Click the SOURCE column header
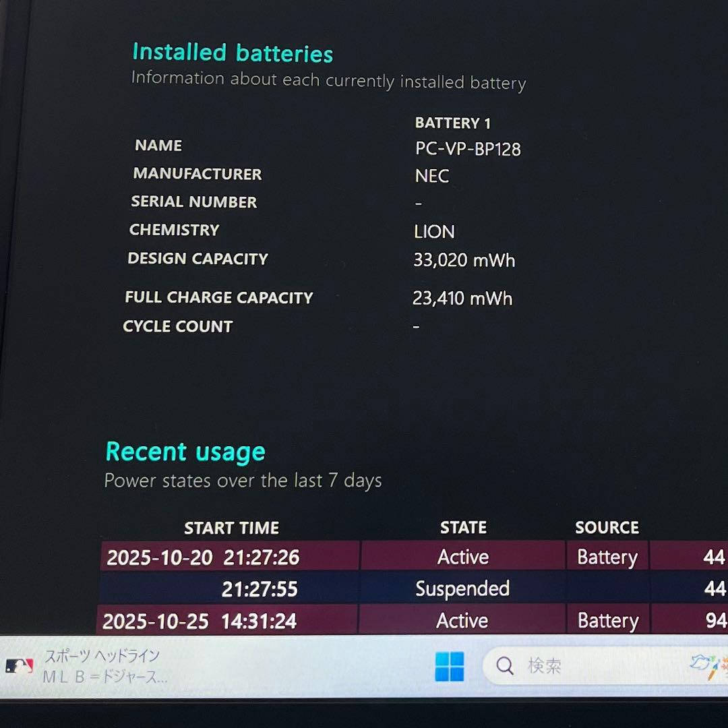 607,528
